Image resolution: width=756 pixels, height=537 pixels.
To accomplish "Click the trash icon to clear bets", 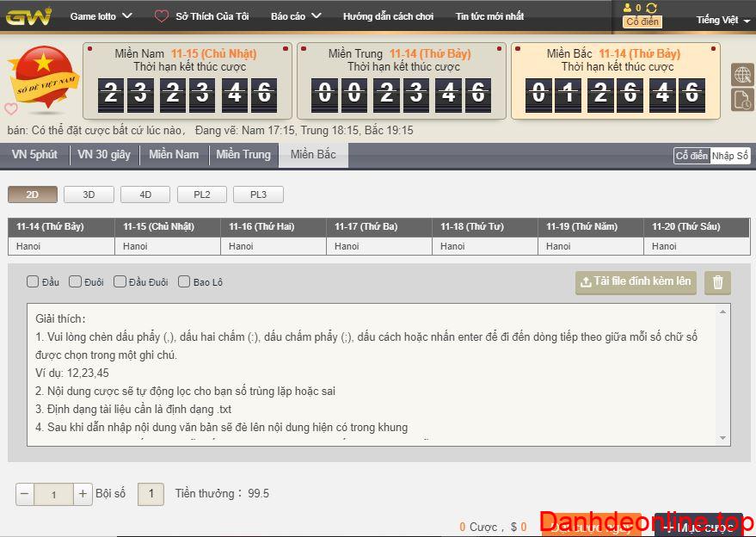I will [717, 282].
